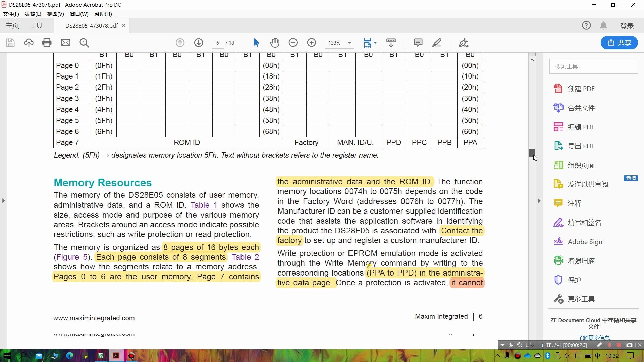Upload file to cloud icon

29,43
